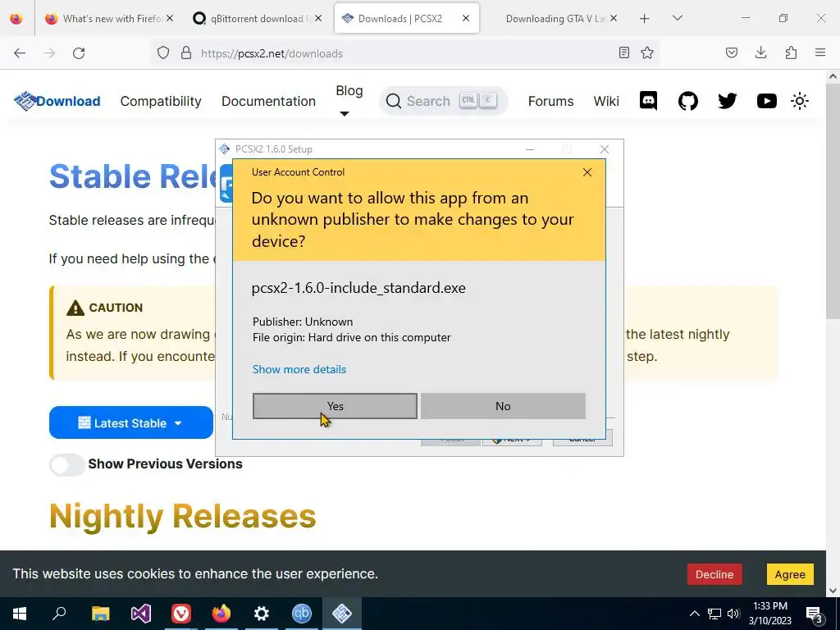The height and width of the screenshot is (630, 840).
Task: Open Show more details link
Action: click(x=299, y=369)
